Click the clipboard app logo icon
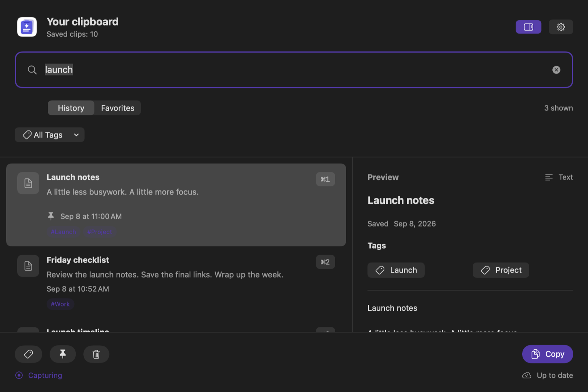Viewport: 588px width, 392px height. (x=27, y=27)
